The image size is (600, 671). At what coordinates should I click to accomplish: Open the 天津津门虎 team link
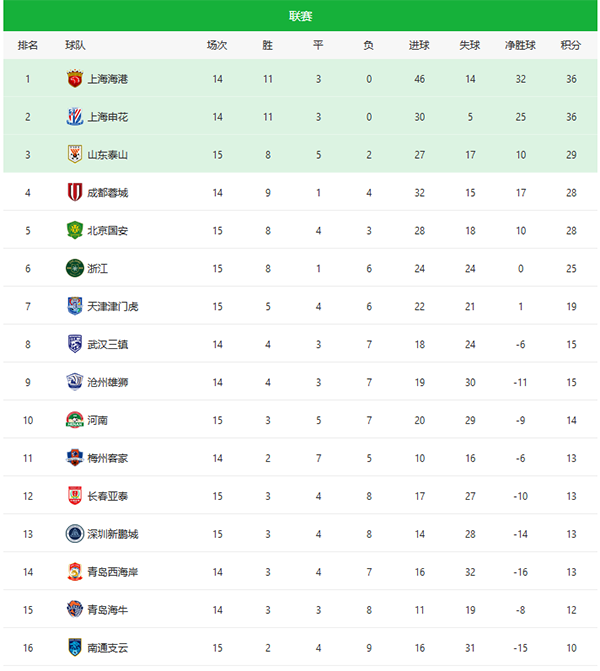pos(113,306)
